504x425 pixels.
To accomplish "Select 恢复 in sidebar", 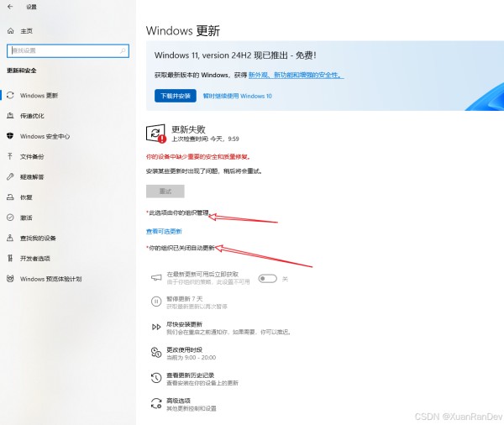I will [26, 197].
